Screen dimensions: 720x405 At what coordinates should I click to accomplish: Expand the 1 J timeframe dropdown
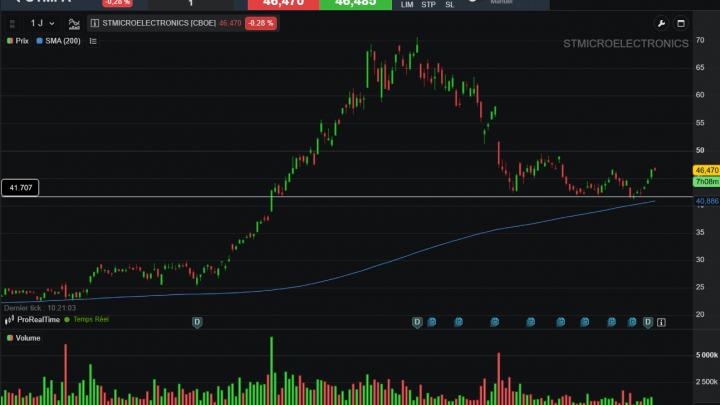(x=42, y=23)
